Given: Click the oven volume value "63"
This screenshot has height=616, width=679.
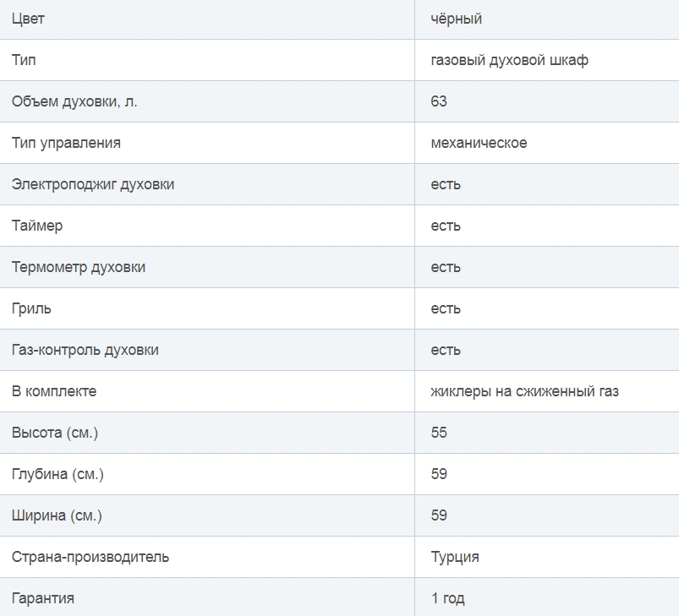Looking at the screenshot, I should (x=439, y=101).
